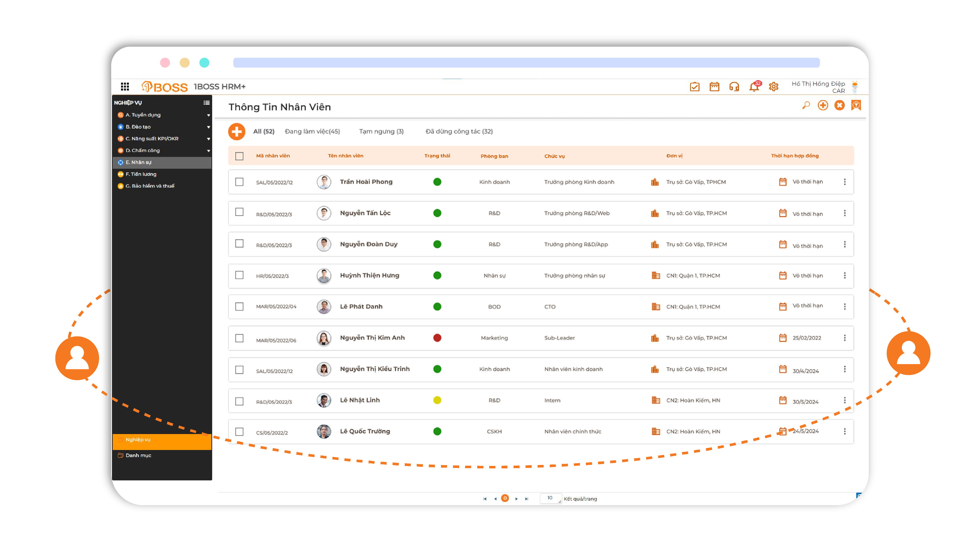Screen dimensions: 980x552
Task: Expand C. Năng suất KPI/OKR arrow
Action: click(x=208, y=139)
